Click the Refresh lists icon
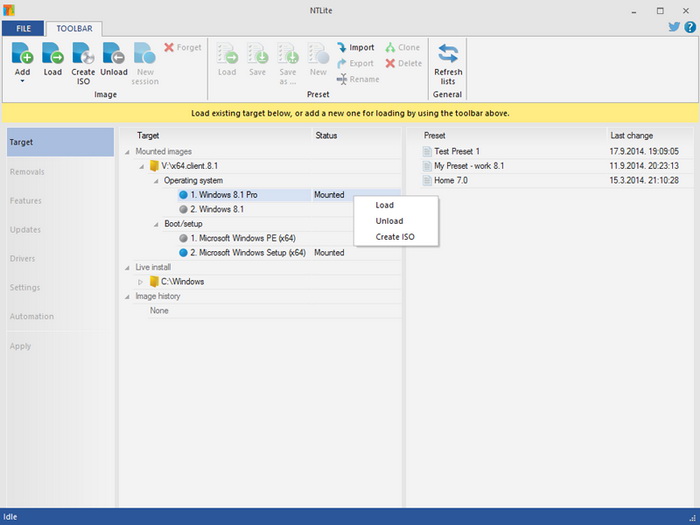700x525 pixels. pyautogui.click(x=448, y=54)
